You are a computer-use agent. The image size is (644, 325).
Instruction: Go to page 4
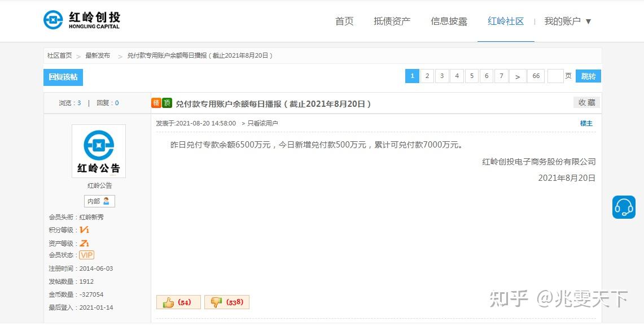click(x=457, y=76)
